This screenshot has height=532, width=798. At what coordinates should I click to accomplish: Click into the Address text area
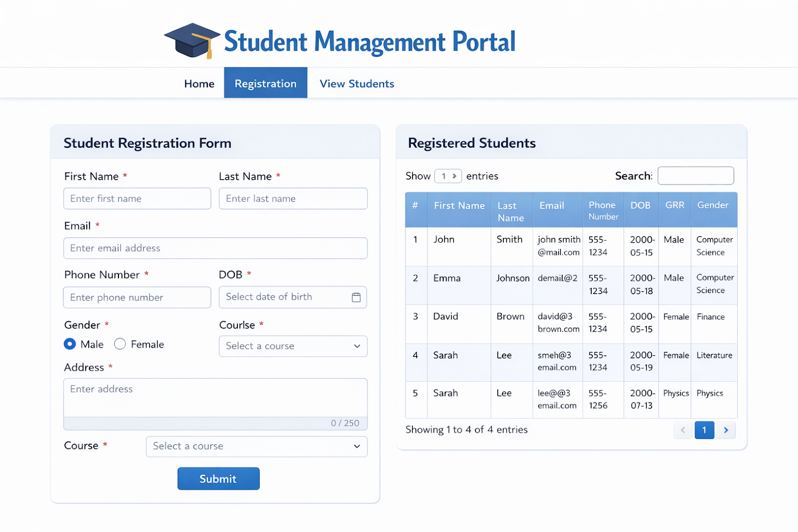[x=215, y=398]
